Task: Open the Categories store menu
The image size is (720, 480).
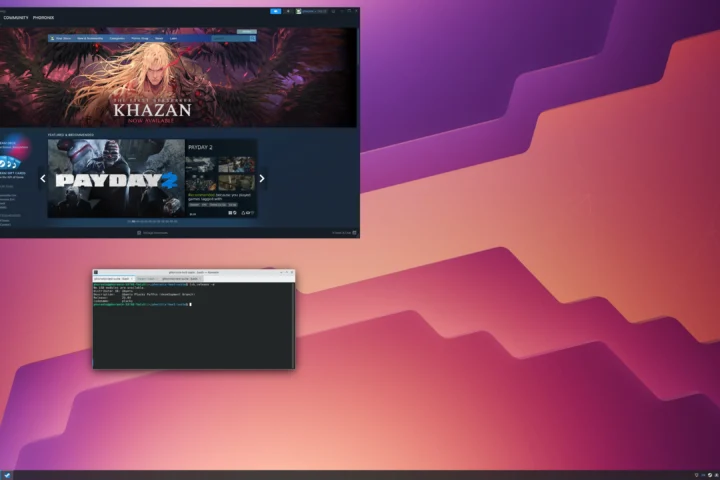Action: [x=117, y=39]
